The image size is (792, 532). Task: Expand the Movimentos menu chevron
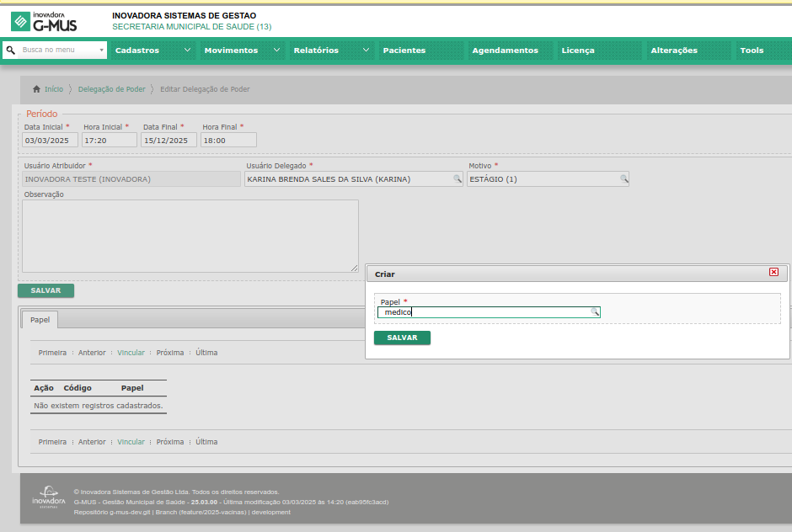tap(276, 50)
